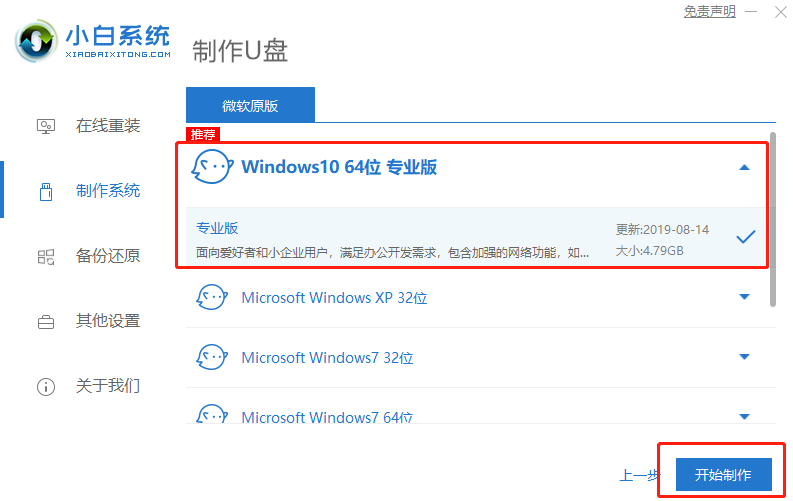
Task: Click the USB drive icon in sidebar
Action: [46, 191]
